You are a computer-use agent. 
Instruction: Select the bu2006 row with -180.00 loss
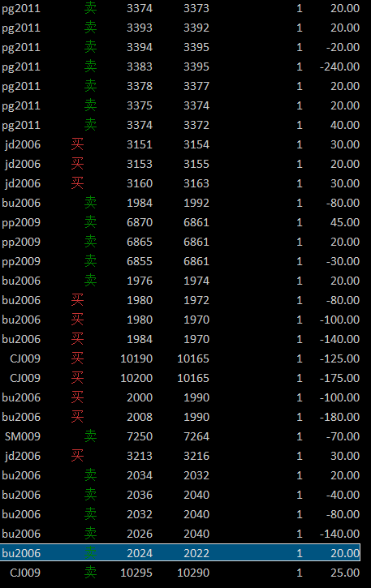click(x=180, y=417)
